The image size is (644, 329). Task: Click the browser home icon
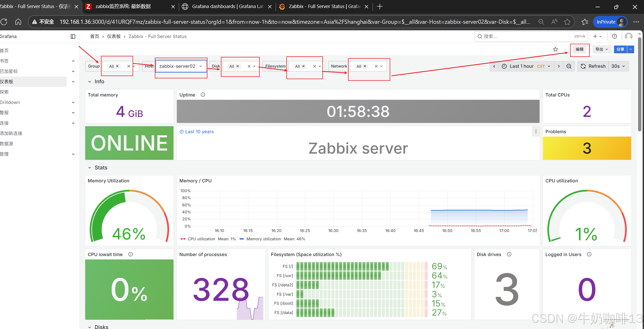coord(18,22)
